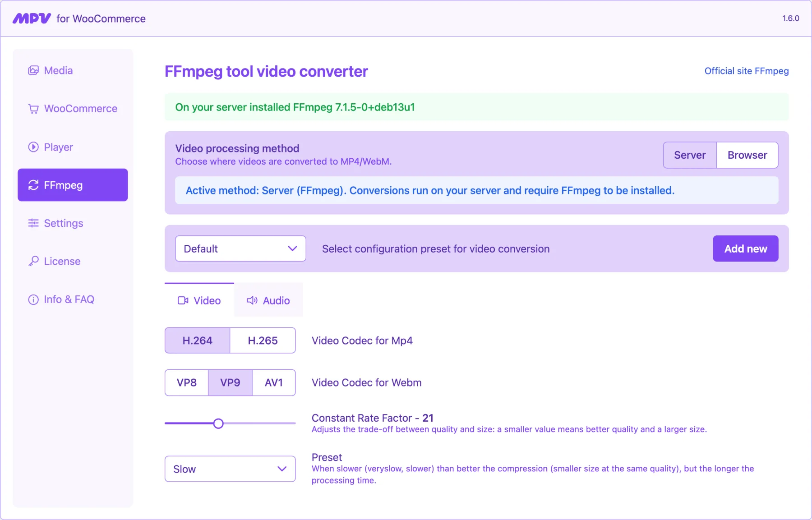Open the Player section label
The image size is (812, 520).
(59, 147)
